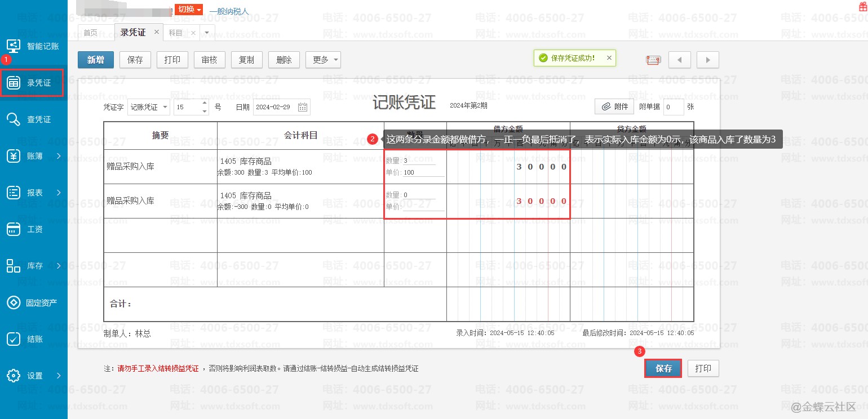The image size is (868, 419).
Task: Click the 附件 attachment button
Action: click(614, 106)
